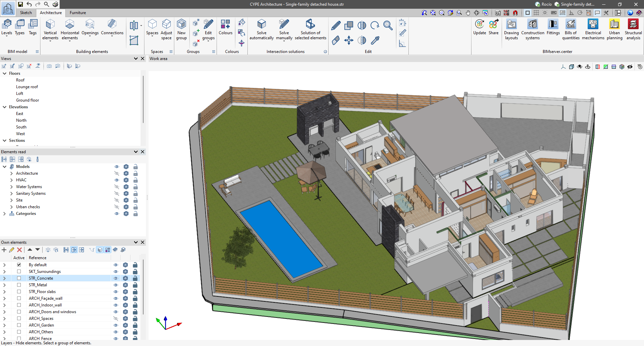Expand the Architecture model node
Screen dimensions: 644x346
[11, 173]
